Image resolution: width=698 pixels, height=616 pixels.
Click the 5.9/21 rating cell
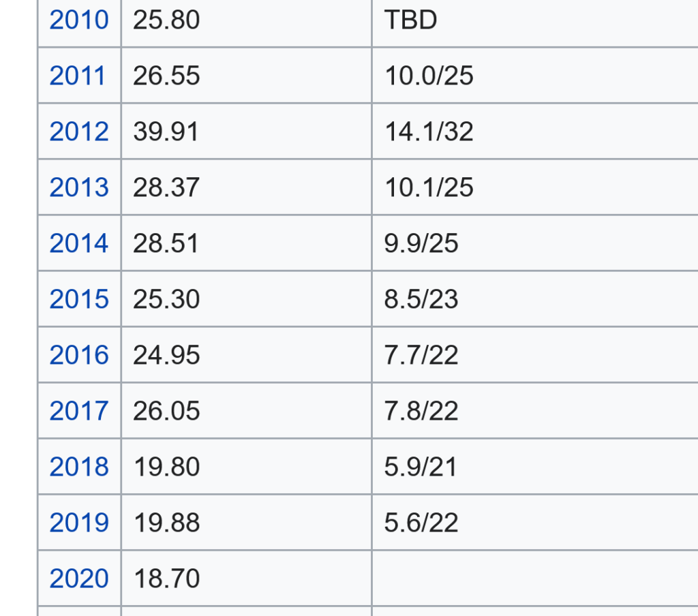(421, 467)
